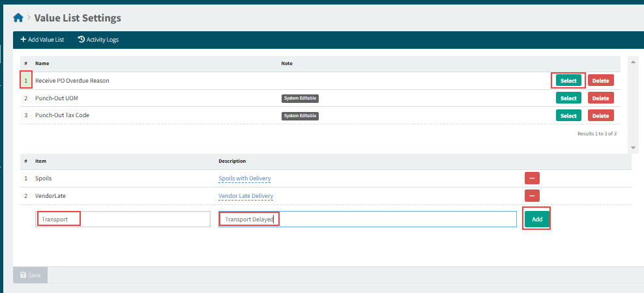Click the Home icon in breadcrumb
The height and width of the screenshot is (293, 644).
pos(18,18)
